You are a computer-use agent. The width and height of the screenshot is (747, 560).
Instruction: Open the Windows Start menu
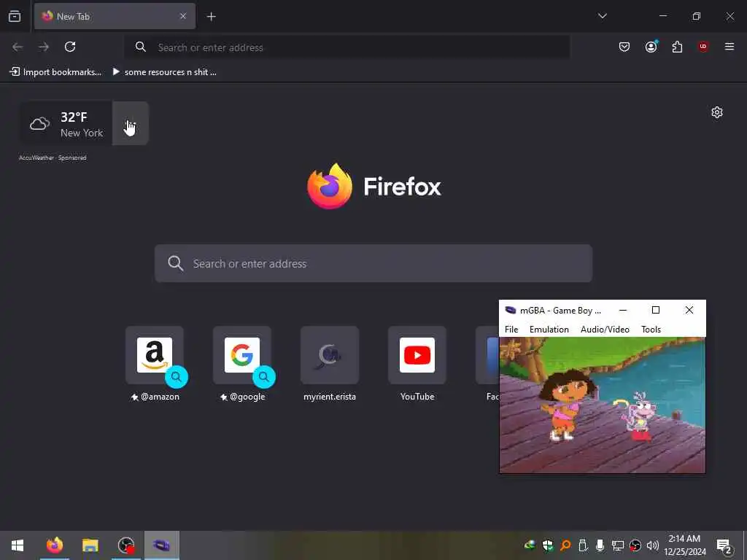pyautogui.click(x=18, y=545)
